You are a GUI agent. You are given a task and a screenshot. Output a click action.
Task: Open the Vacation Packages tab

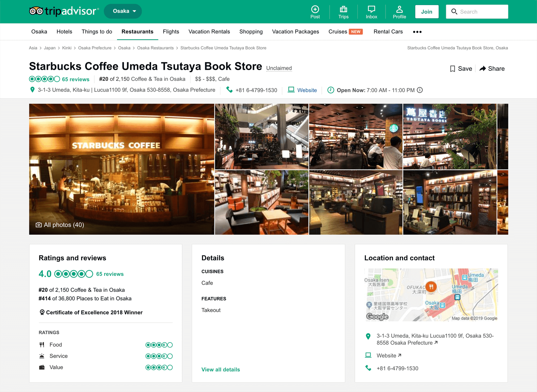pos(296,31)
